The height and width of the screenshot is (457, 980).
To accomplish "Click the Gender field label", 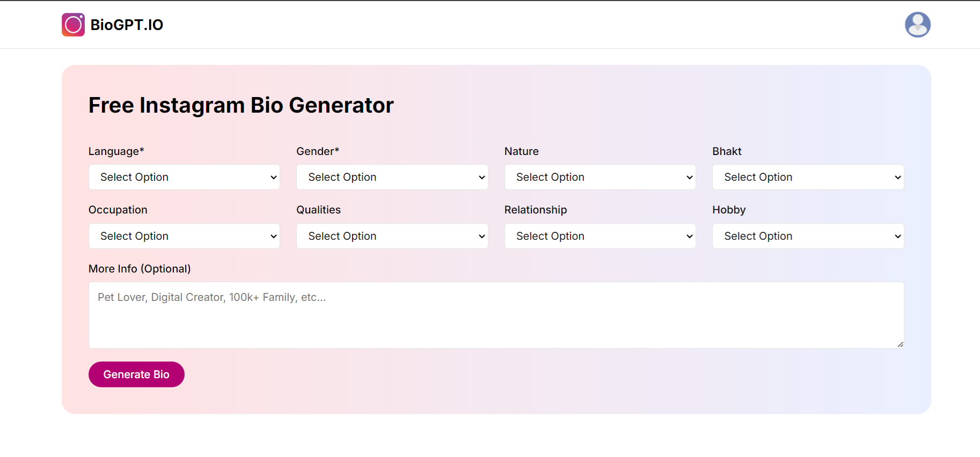I will click(x=318, y=151).
